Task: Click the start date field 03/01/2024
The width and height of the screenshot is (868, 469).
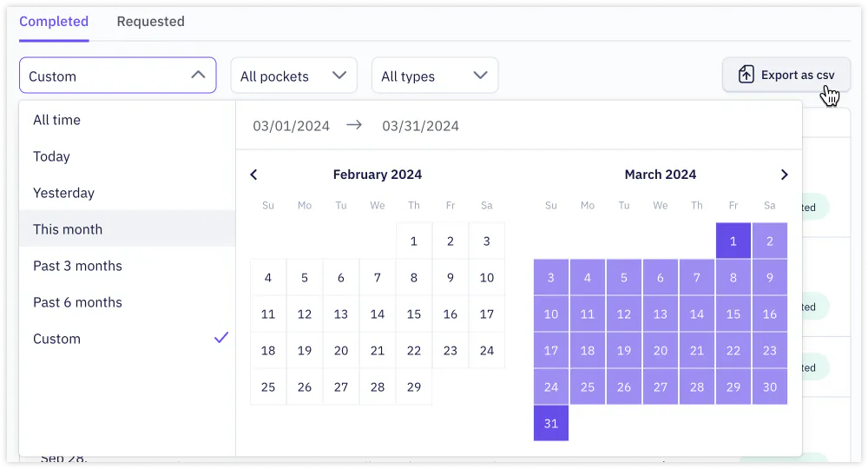Action: (291, 126)
